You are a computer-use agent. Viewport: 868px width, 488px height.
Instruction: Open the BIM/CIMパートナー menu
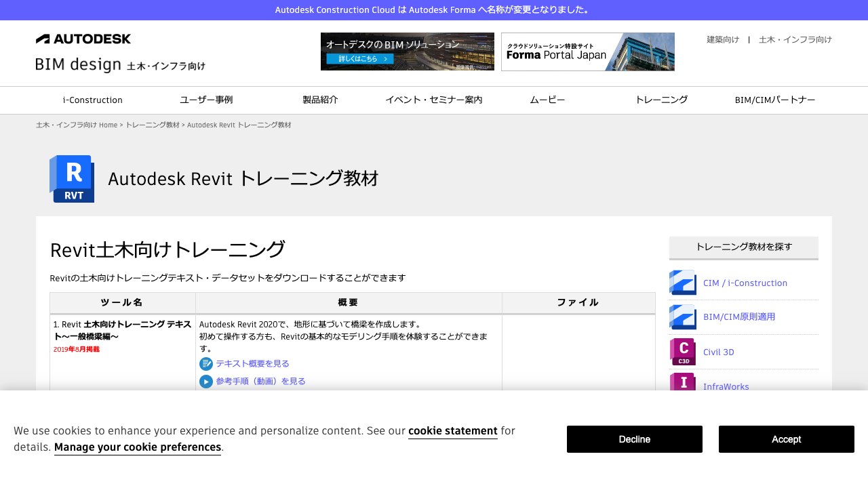[775, 100]
